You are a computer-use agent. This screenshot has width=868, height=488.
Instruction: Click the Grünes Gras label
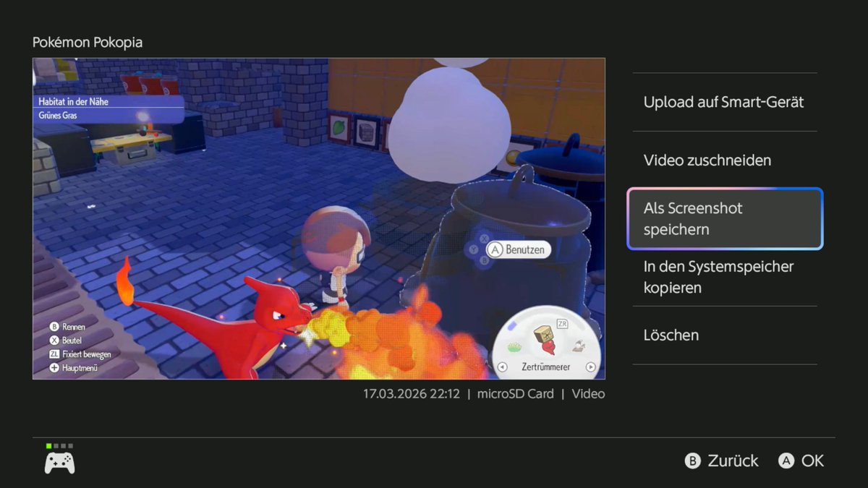pos(58,115)
